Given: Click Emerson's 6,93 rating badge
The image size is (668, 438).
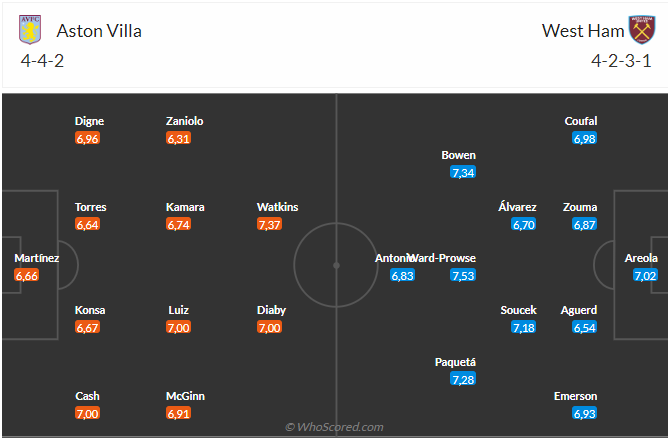Looking at the screenshot, I should point(585,413).
